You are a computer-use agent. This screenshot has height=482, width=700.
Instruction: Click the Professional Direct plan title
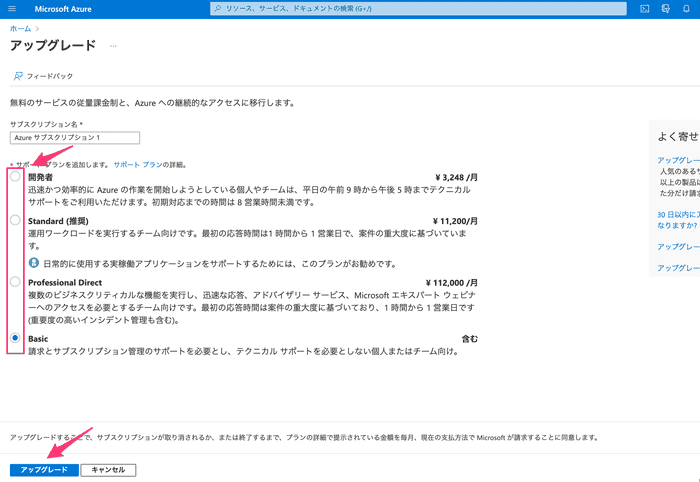tap(65, 283)
